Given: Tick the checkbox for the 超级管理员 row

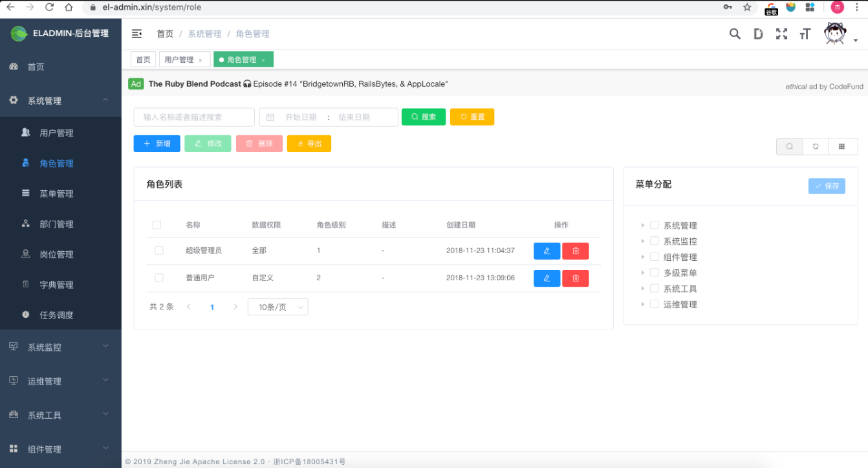Looking at the screenshot, I should coord(158,251).
